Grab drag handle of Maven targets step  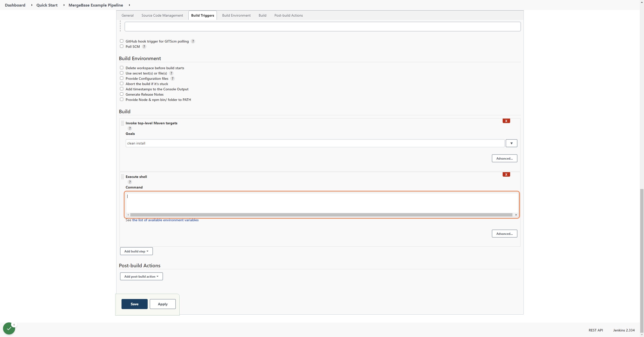click(x=122, y=123)
